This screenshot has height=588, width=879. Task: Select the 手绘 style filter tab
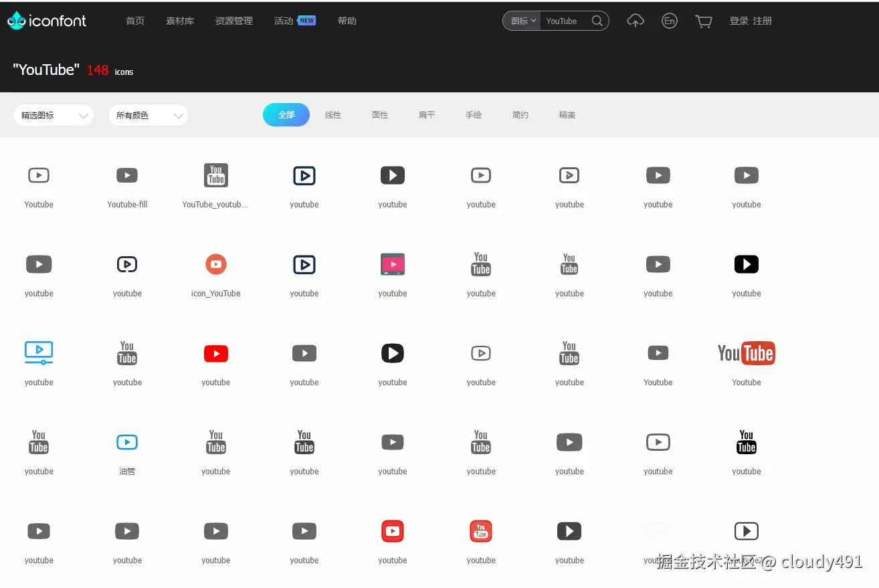click(473, 114)
